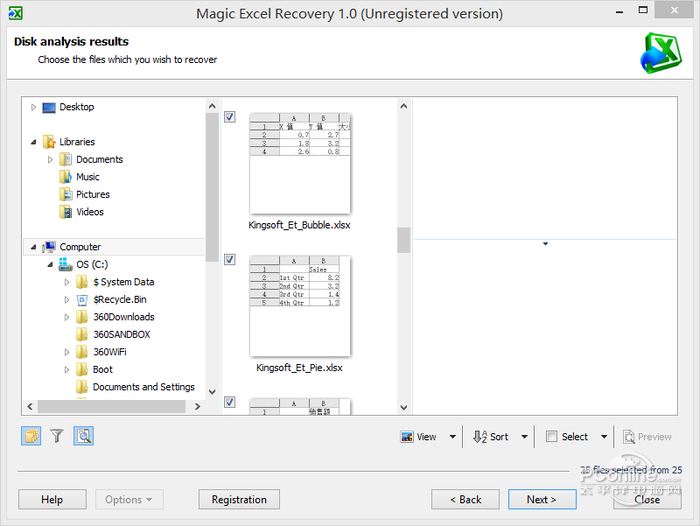Click the tree scroll right arrow
This screenshot has height=526, width=700.
197,406
